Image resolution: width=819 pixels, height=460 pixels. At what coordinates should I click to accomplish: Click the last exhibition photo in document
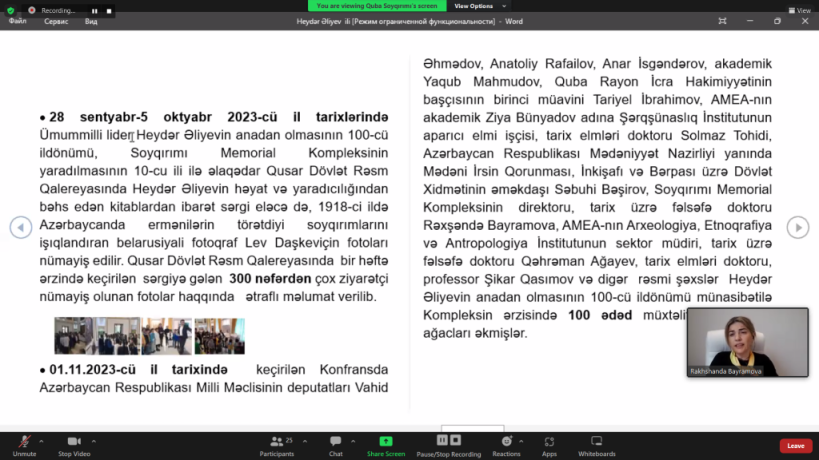tap(219, 336)
